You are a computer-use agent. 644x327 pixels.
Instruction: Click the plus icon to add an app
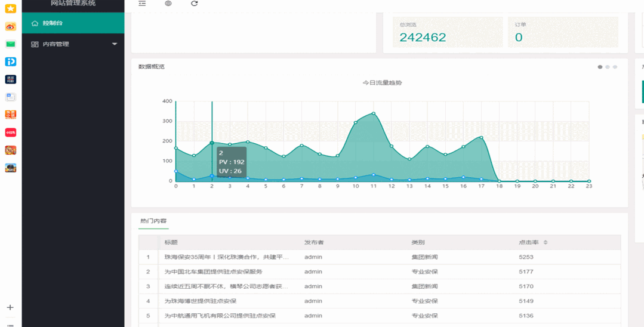(x=10, y=307)
